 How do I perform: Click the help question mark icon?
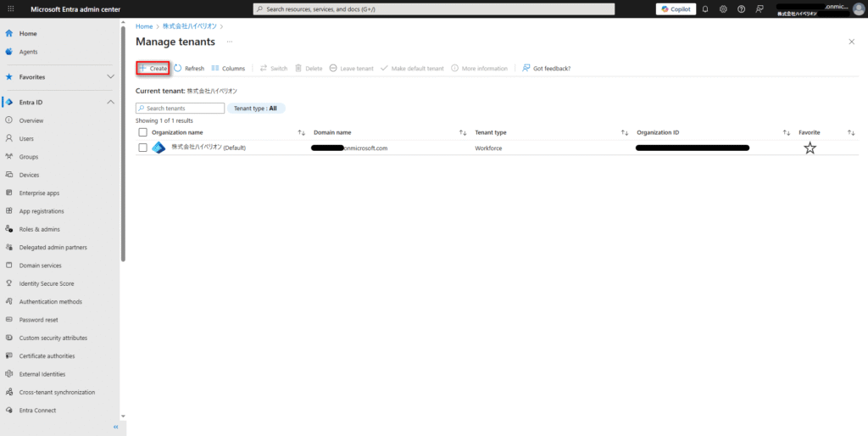pyautogui.click(x=742, y=8)
